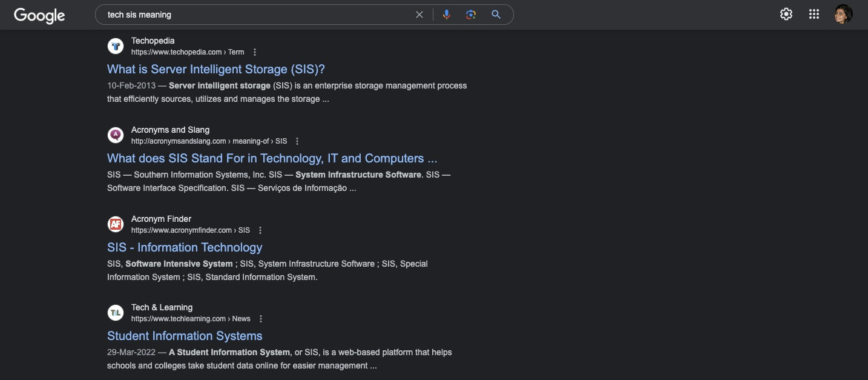Viewport: 868px width, 380px height.
Task: Click the '10-Feb-2013' snippet date
Action: tap(131, 85)
